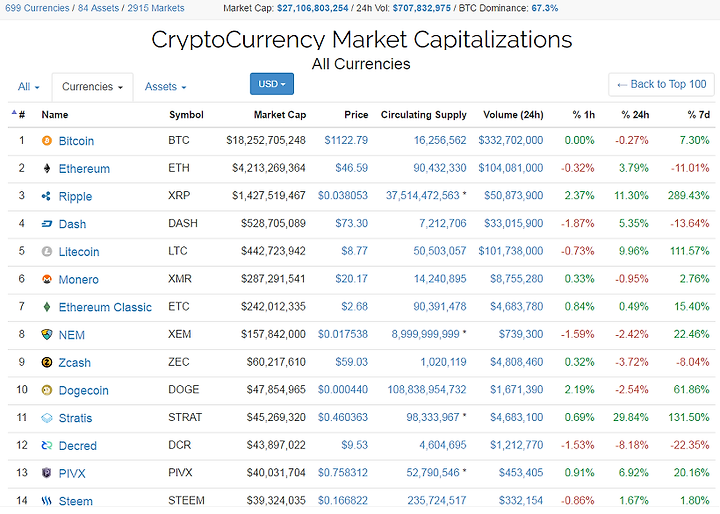Click Bitcoin circulating supply 16,256,562

440,140
